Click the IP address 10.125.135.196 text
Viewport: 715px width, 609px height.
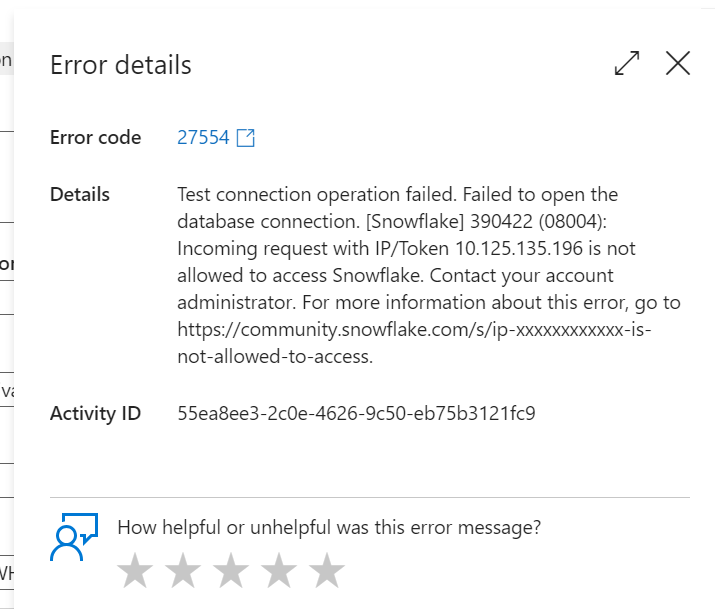pyautogui.click(x=519, y=248)
